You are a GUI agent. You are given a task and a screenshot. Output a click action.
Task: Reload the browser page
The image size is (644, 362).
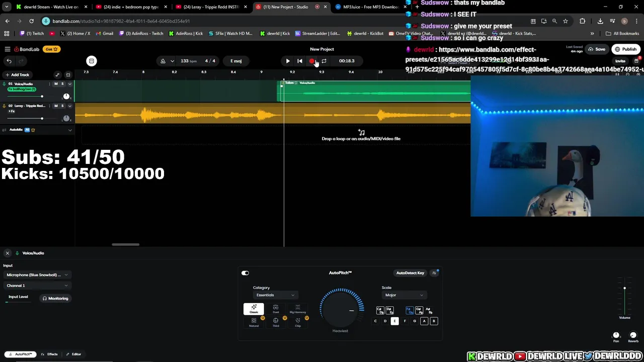(31, 21)
